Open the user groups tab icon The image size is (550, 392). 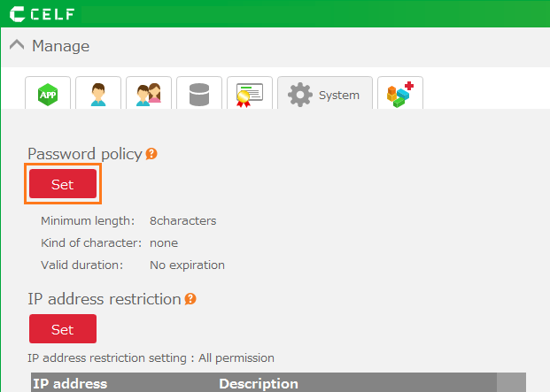click(x=149, y=94)
